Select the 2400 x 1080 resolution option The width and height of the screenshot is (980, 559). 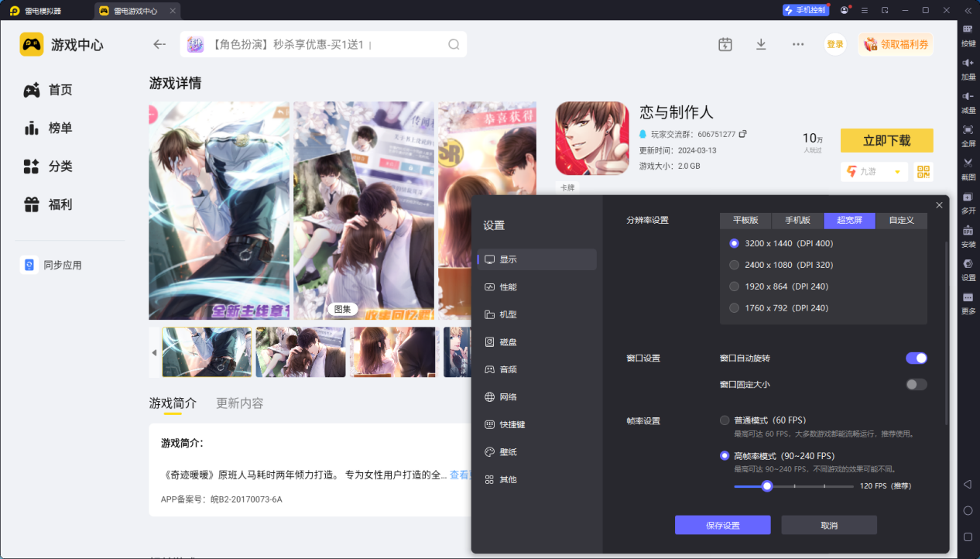[x=734, y=264]
